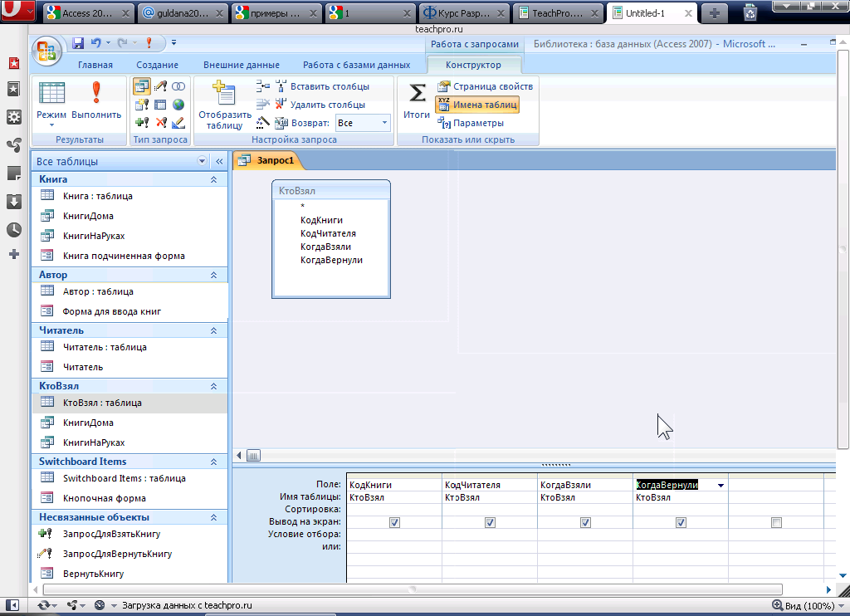Click the Сортировка cell under КодЧитателя
Screen dimensions: 850x616
click(489, 509)
